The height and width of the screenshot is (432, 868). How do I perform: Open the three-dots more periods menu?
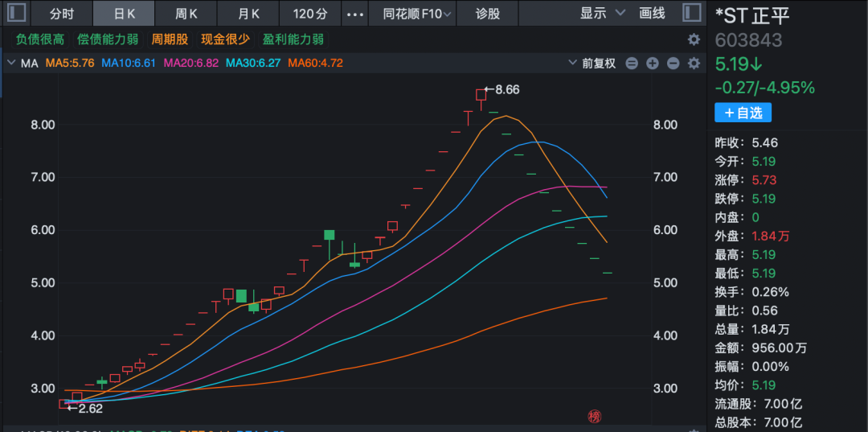click(x=354, y=14)
